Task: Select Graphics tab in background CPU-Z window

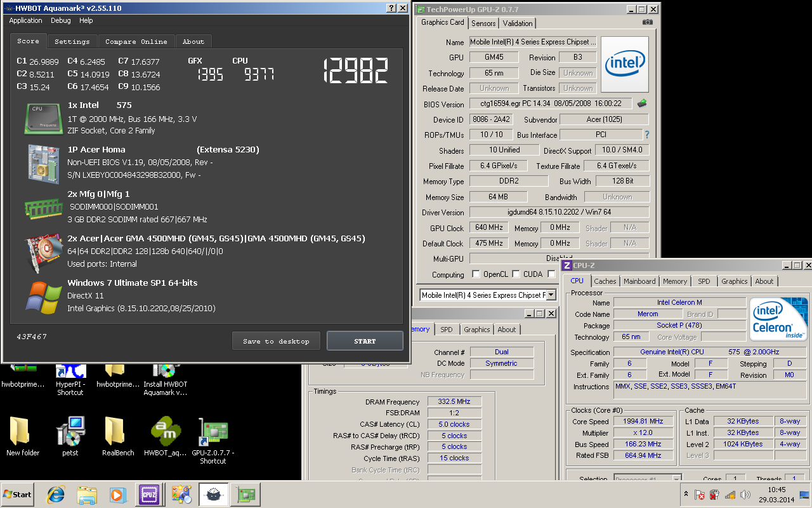Action: pyautogui.click(x=476, y=330)
